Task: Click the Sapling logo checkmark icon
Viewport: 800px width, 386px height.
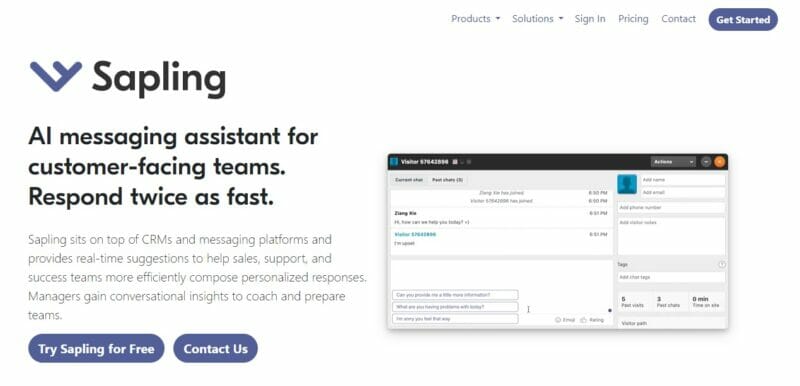Action: click(x=56, y=76)
